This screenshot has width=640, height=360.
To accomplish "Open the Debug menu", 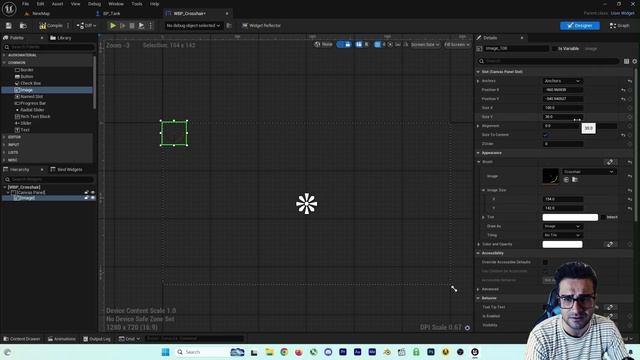I will coord(94,4).
